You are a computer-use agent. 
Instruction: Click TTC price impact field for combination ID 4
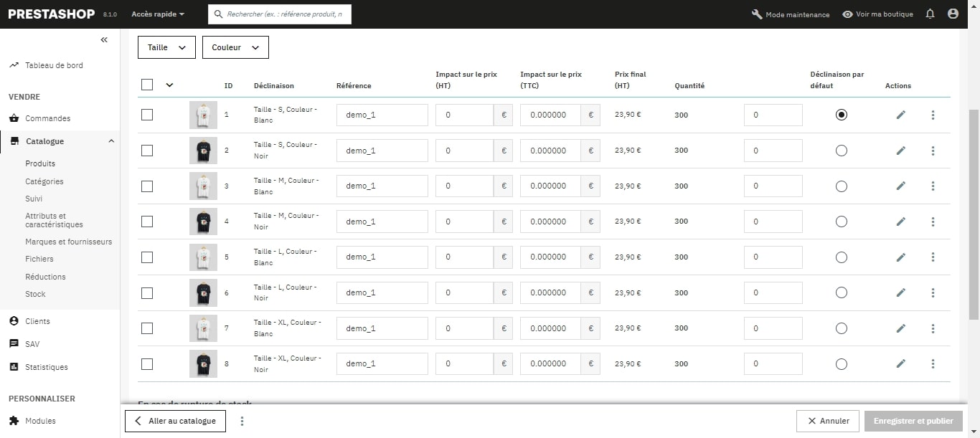coord(550,222)
